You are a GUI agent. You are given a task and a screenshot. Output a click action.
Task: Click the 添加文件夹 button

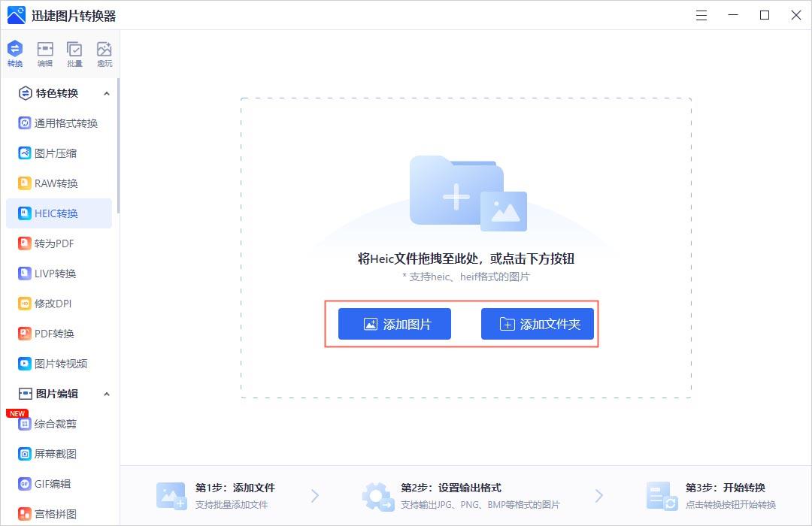point(538,324)
